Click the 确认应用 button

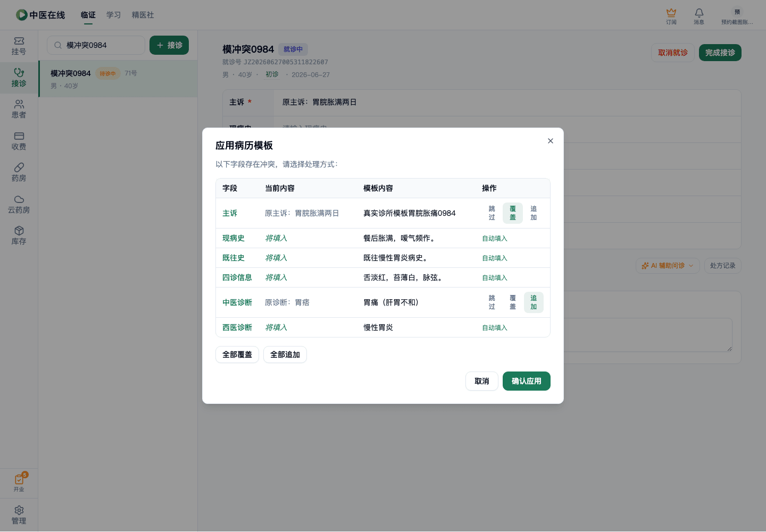pyautogui.click(x=527, y=381)
